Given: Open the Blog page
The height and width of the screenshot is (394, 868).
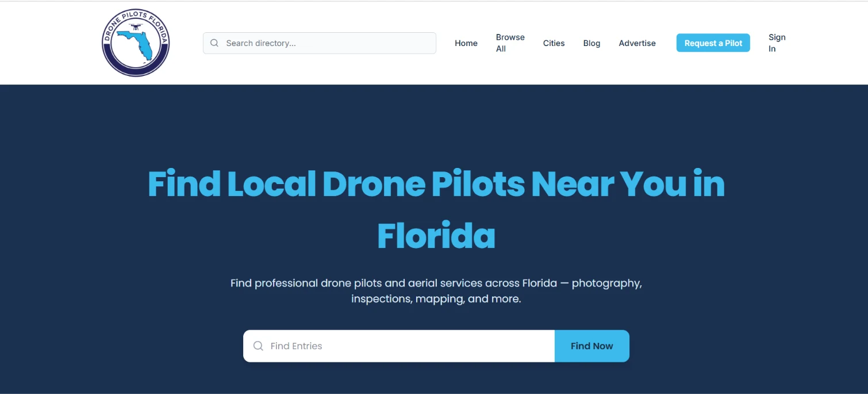Looking at the screenshot, I should point(592,43).
